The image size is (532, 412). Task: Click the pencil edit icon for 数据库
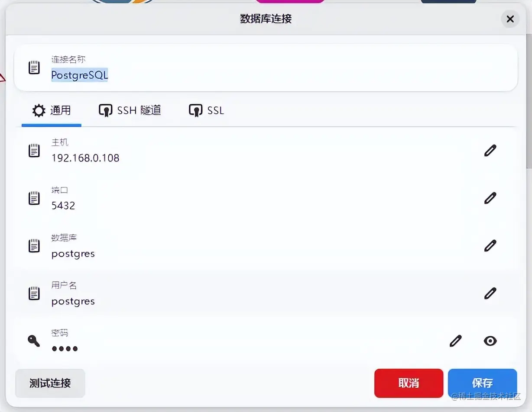click(490, 245)
